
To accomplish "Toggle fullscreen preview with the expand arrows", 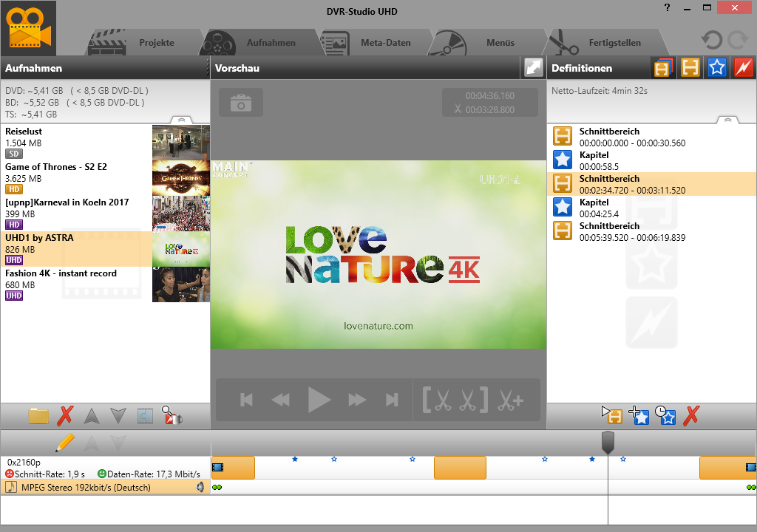I will 533,67.
